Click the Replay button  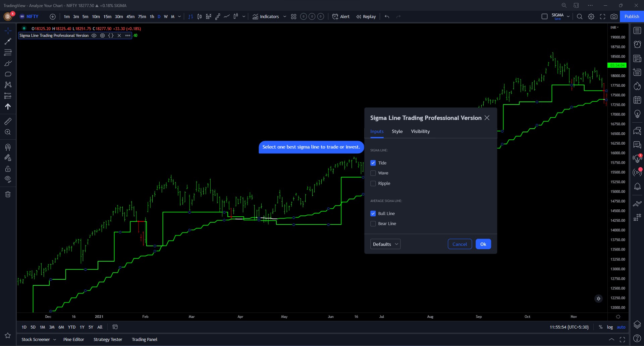pyautogui.click(x=366, y=16)
